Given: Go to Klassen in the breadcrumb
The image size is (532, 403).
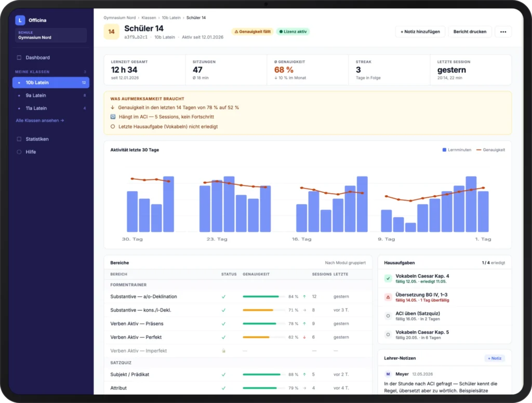Looking at the screenshot, I should tap(149, 18).
